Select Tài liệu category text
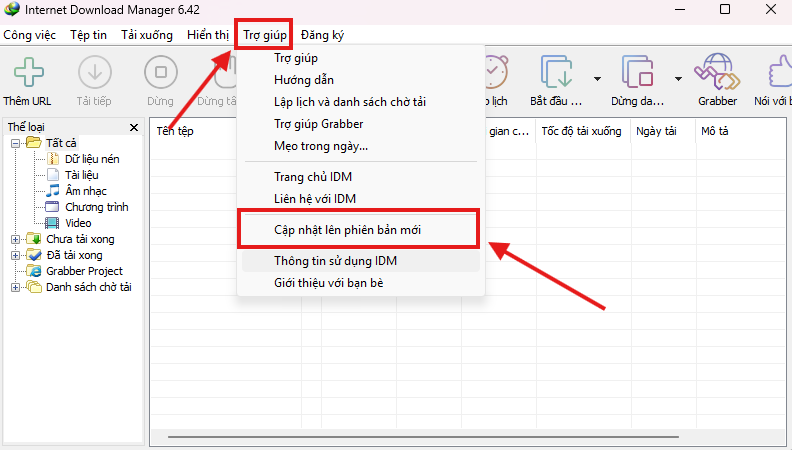The width and height of the screenshot is (792, 450). point(82,175)
